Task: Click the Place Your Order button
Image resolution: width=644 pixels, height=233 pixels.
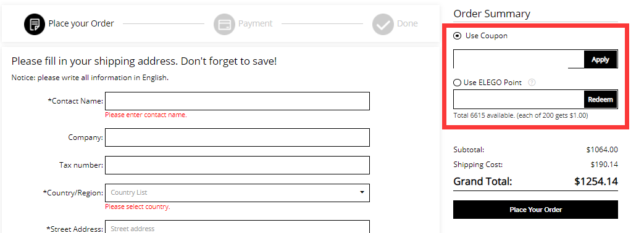Action: (x=535, y=210)
